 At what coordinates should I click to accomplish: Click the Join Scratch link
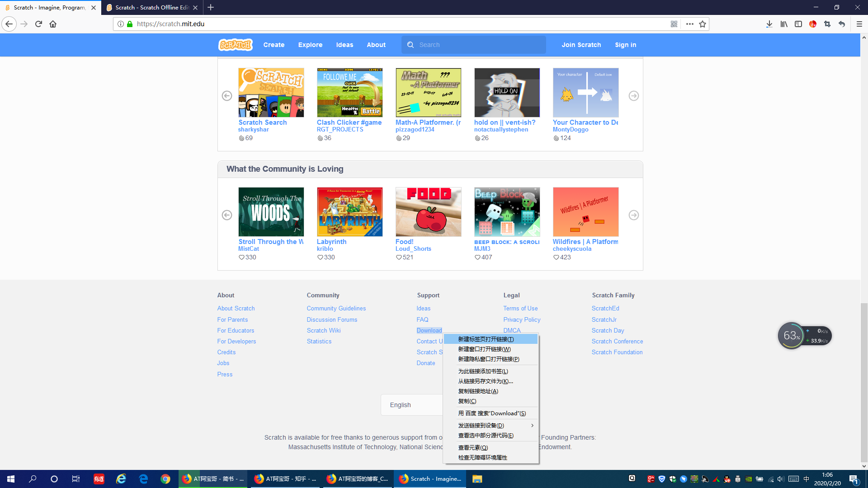click(581, 45)
